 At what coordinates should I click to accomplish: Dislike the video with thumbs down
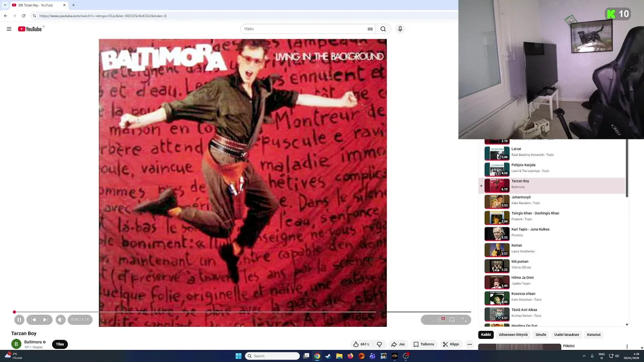pos(379,344)
